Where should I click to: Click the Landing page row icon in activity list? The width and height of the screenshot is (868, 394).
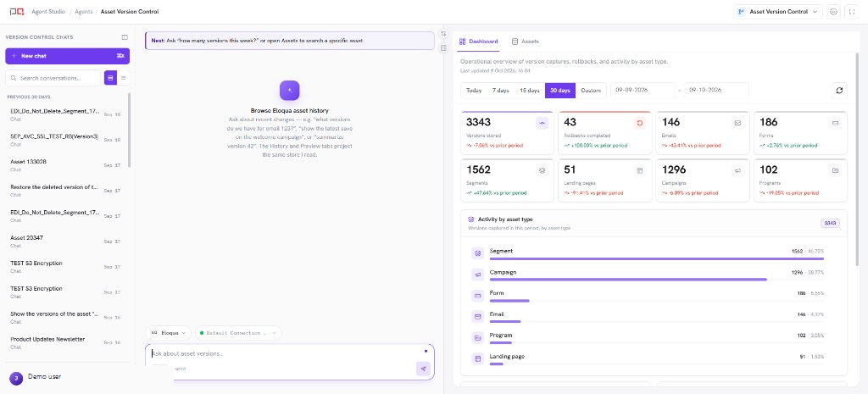[477, 358]
